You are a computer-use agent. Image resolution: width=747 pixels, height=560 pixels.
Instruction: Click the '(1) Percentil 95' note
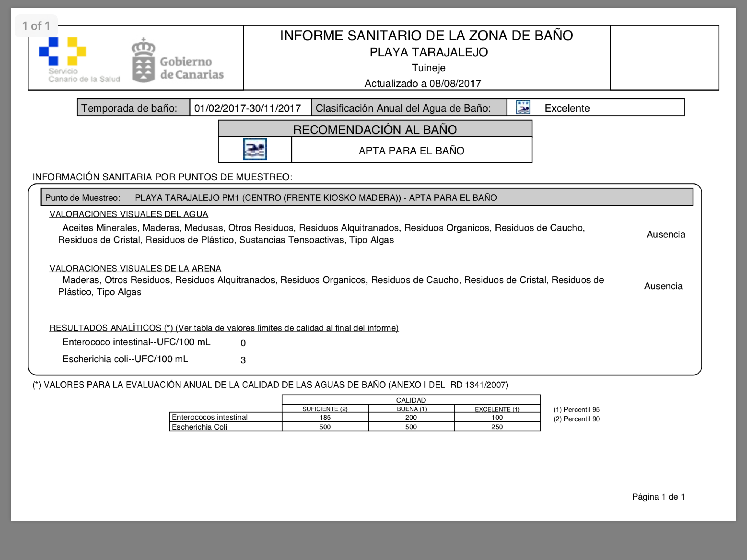[x=576, y=409]
